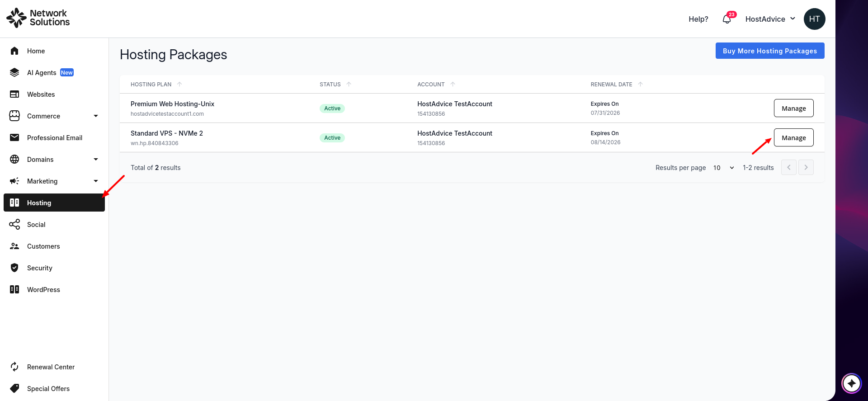Screen dimensions: 868x401
Task: Sort by Hosting Plan column arrow
Action: pyautogui.click(x=179, y=84)
